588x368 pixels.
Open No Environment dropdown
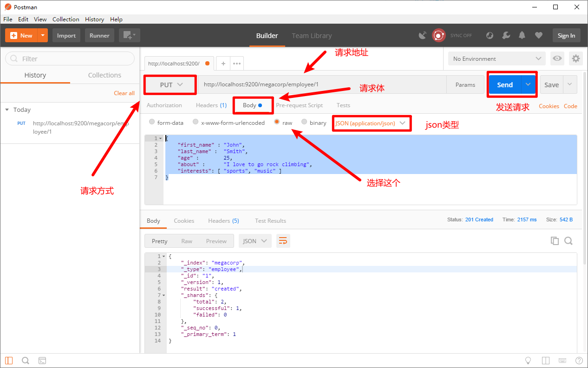pos(497,58)
